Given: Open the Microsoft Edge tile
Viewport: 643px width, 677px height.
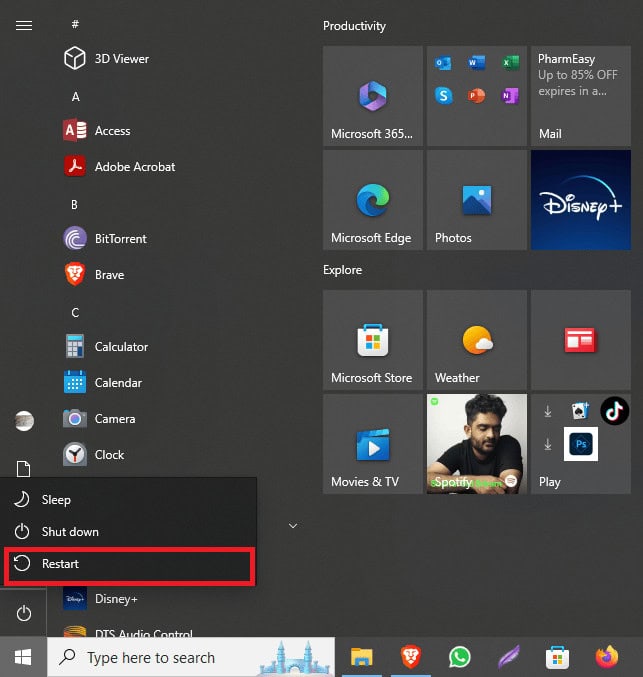Looking at the screenshot, I should pos(373,200).
